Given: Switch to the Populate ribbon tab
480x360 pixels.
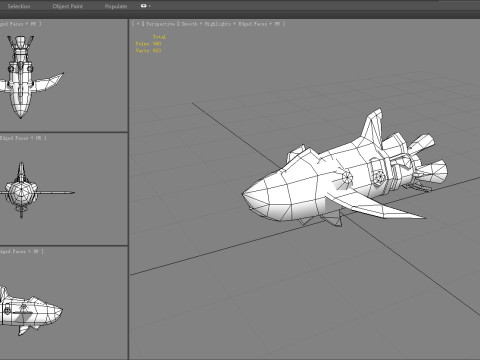Looking at the screenshot, I should pyautogui.click(x=116, y=6).
